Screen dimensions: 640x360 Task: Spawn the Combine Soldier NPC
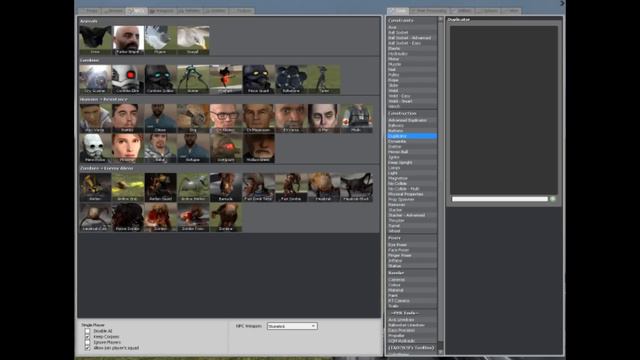click(x=160, y=79)
